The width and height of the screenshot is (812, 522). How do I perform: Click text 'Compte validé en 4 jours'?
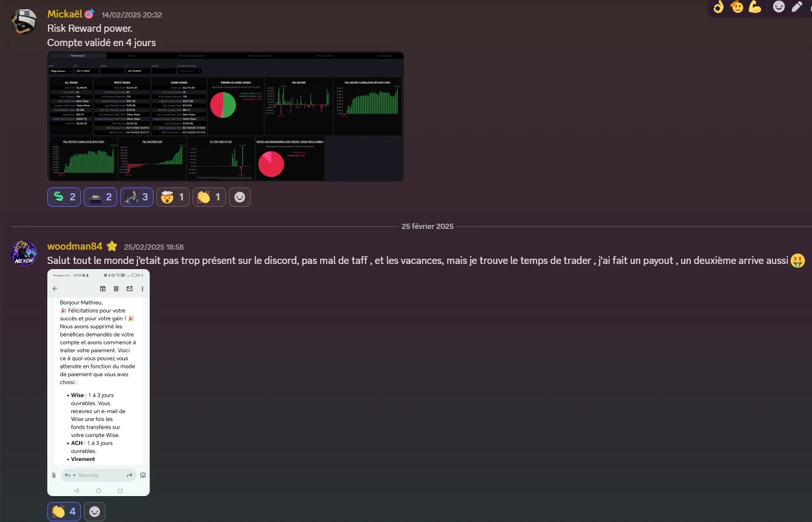point(102,43)
